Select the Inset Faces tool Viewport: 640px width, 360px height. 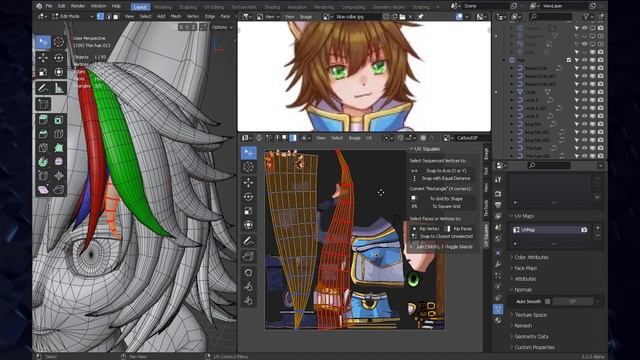[59, 120]
